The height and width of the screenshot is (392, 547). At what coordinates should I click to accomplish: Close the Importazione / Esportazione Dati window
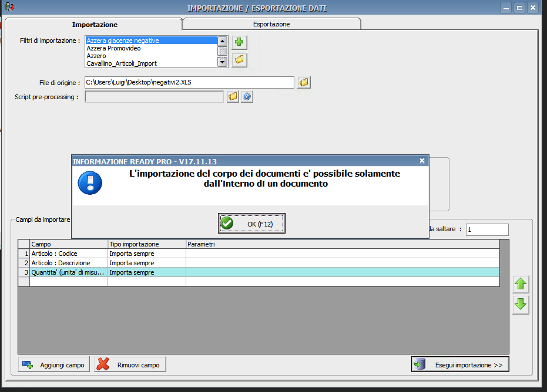pos(533,8)
